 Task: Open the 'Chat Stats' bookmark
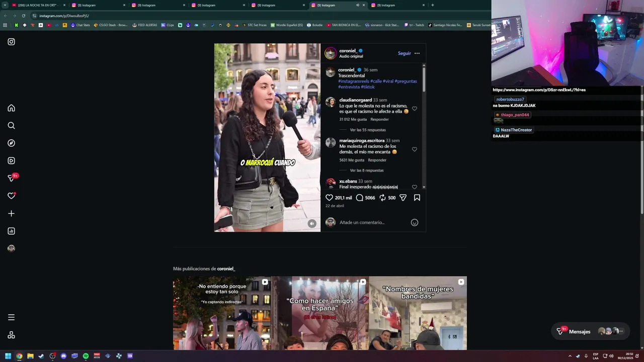[80, 25]
